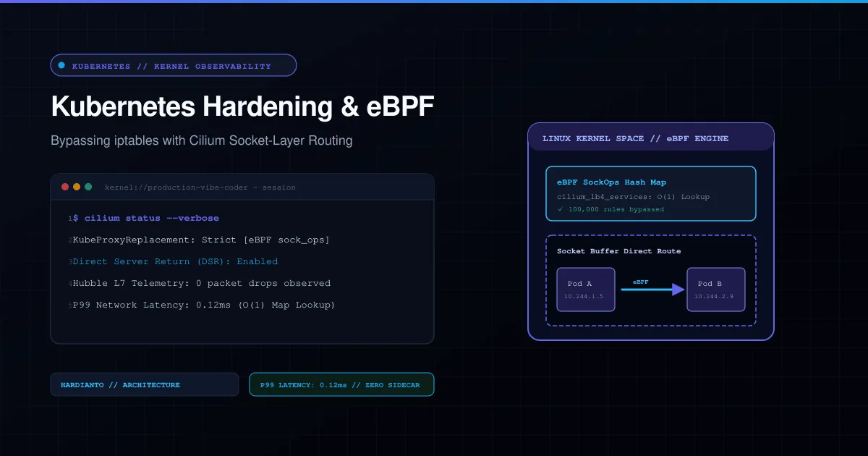Click the "100,000 rules bypassed" line
The width and height of the screenshot is (868, 456).
coord(610,209)
